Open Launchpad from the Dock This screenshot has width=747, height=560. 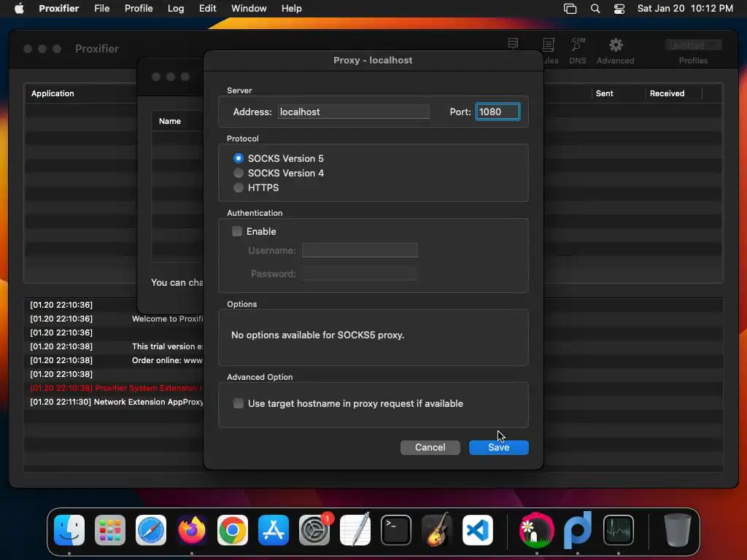[110, 530]
